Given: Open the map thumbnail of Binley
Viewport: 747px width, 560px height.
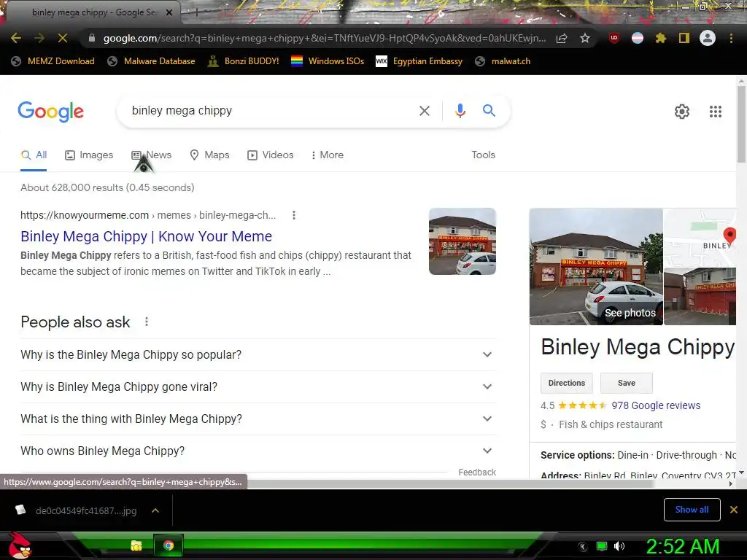Looking at the screenshot, I should 700,237.
